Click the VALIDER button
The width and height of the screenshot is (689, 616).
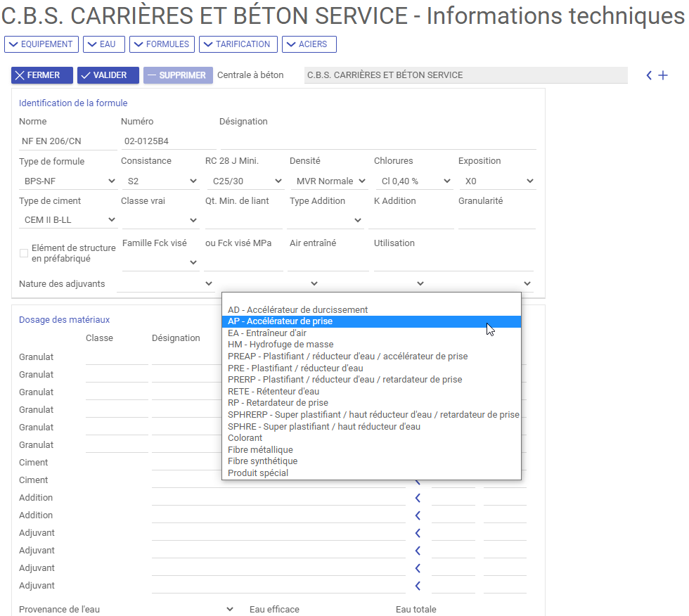(x=108, y=75)
